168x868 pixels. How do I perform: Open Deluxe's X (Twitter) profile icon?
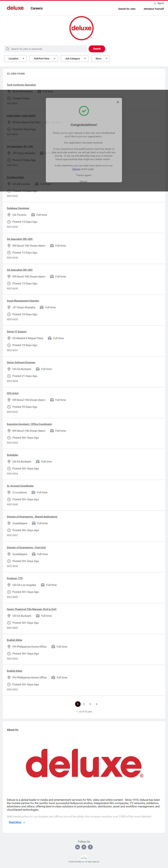[84, 847]
